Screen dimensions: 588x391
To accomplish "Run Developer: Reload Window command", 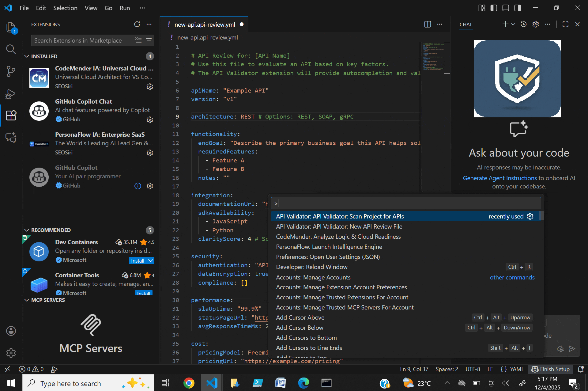I will pos(311,267).
